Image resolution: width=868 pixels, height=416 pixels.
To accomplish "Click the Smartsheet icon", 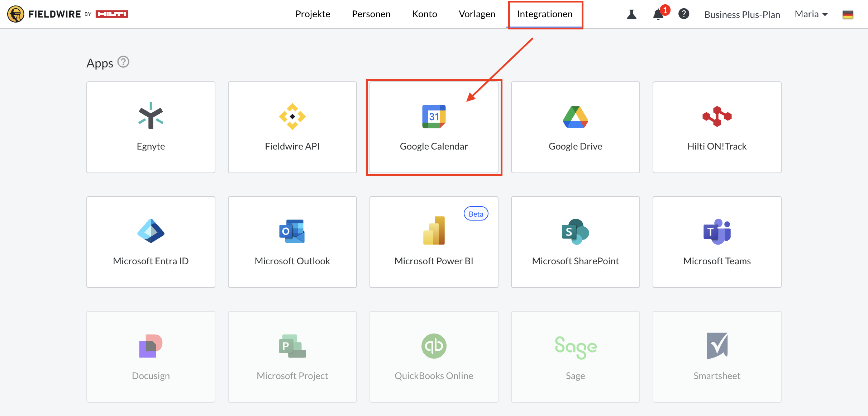I will click(717, 346).
